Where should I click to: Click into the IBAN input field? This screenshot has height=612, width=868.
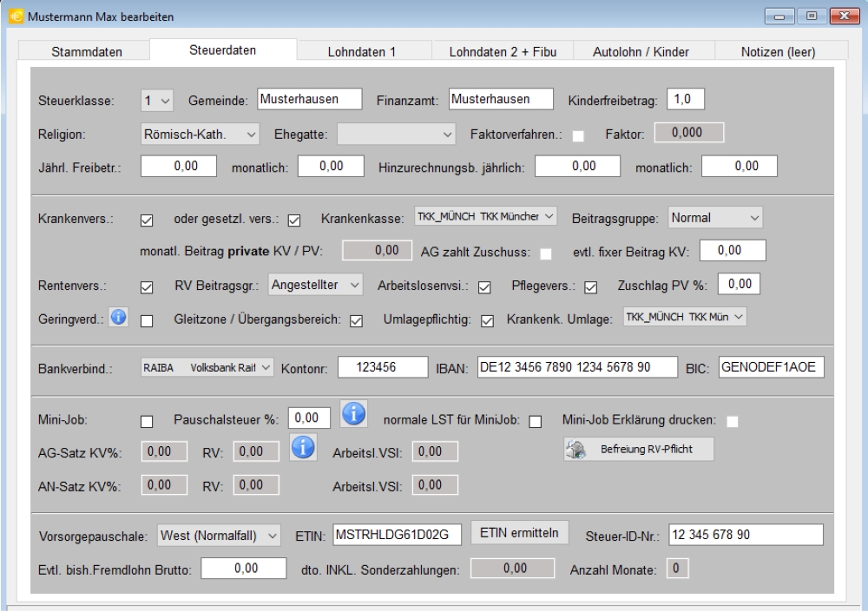(x=575, y=368)
